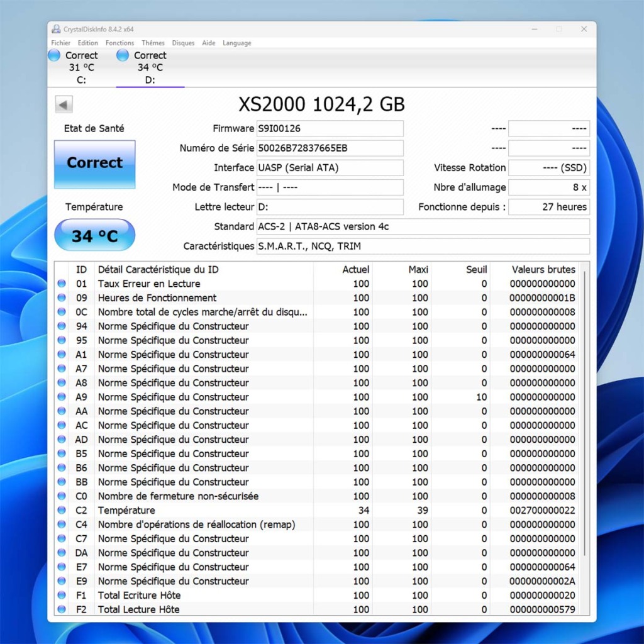Select the Nombre de fermeture non-sécurisée row
The height and width of the screenshot is (644, 644).
tap(317, 496)
